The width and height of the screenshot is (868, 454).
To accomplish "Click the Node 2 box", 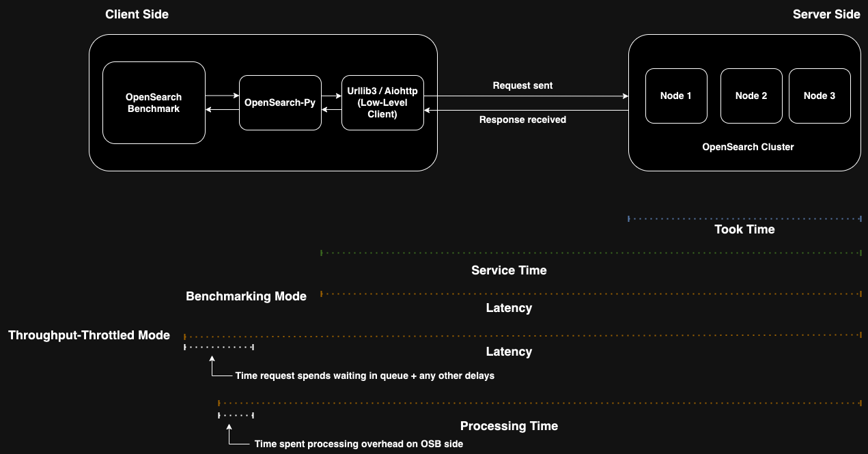I will (x=751, y=96).
